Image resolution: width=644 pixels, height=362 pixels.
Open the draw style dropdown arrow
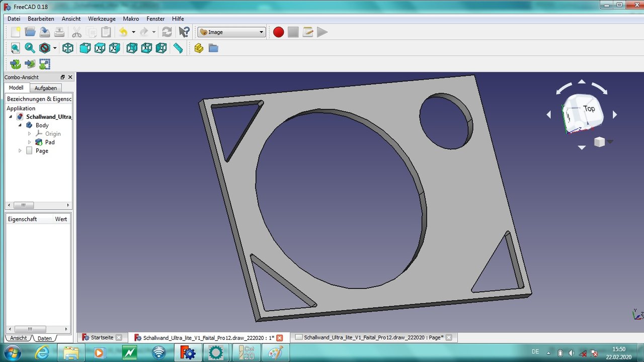click(x=55, y=49)
